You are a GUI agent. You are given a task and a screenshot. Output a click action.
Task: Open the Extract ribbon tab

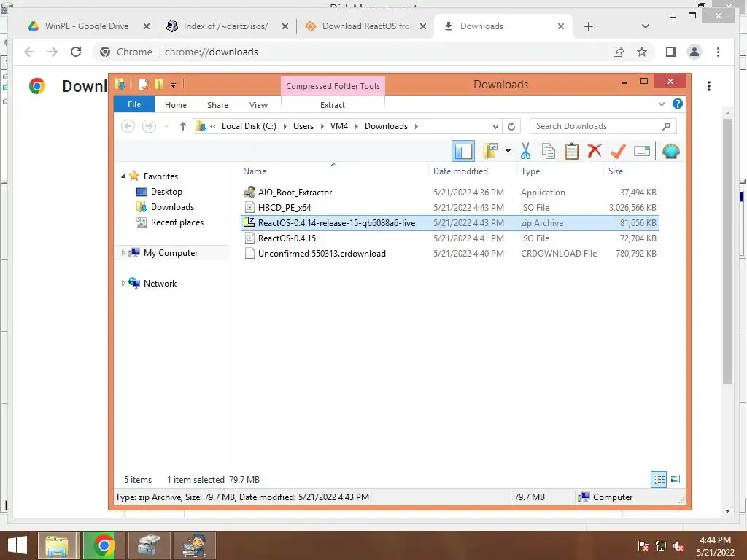click(333, 105)
